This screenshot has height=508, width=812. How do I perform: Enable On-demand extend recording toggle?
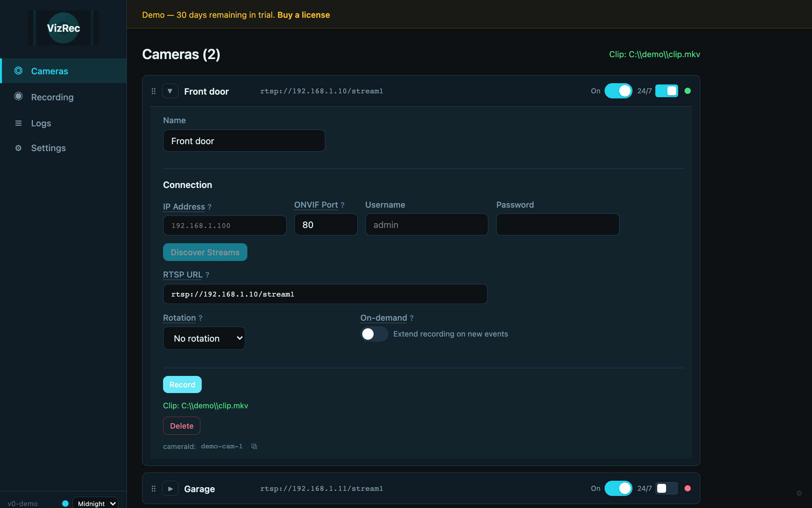click(374, 334)
